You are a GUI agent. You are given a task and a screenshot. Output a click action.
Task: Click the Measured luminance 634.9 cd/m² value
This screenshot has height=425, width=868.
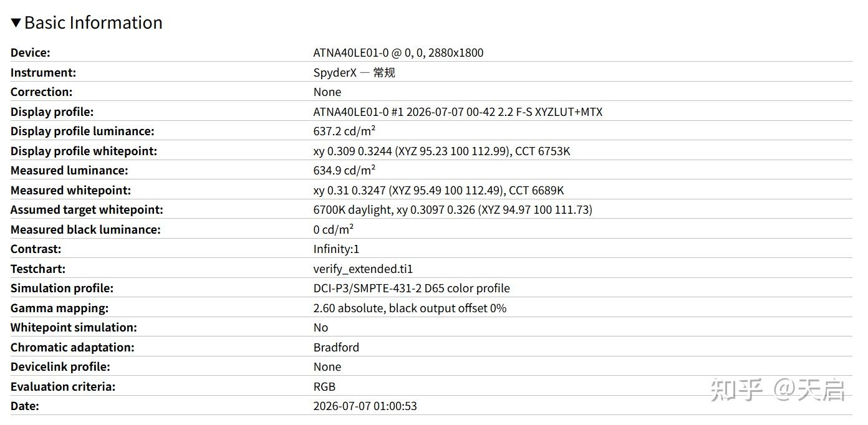(x=344, y=171)
